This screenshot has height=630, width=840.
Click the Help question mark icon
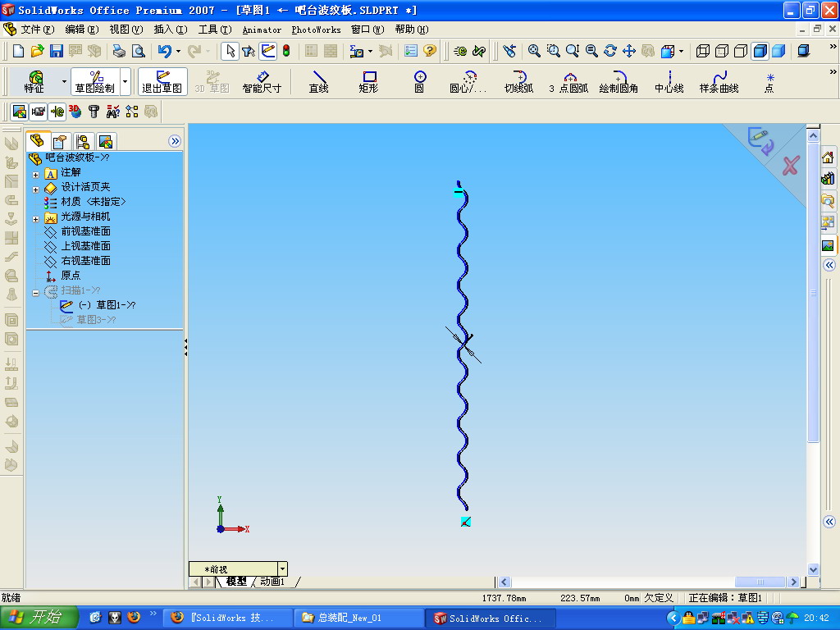[430, 51]
